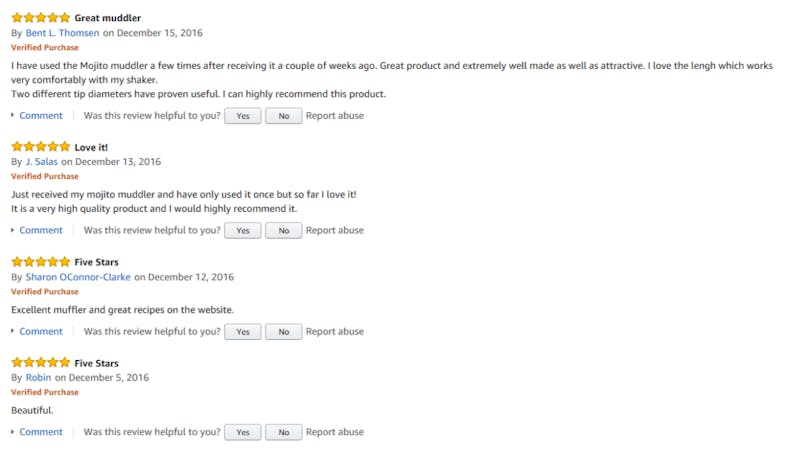Image resolution: width=788 pixels, height=456 pixels.
Task: Vote Yes on Sharon OConnor-Clarke's review
Action: pyautogui.click(x=242, y=332)
